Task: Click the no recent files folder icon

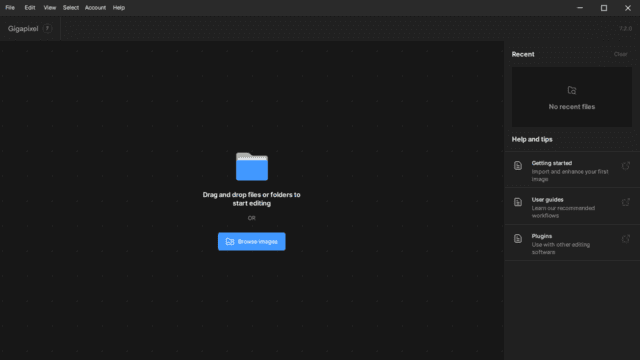Action: point(572,90)
